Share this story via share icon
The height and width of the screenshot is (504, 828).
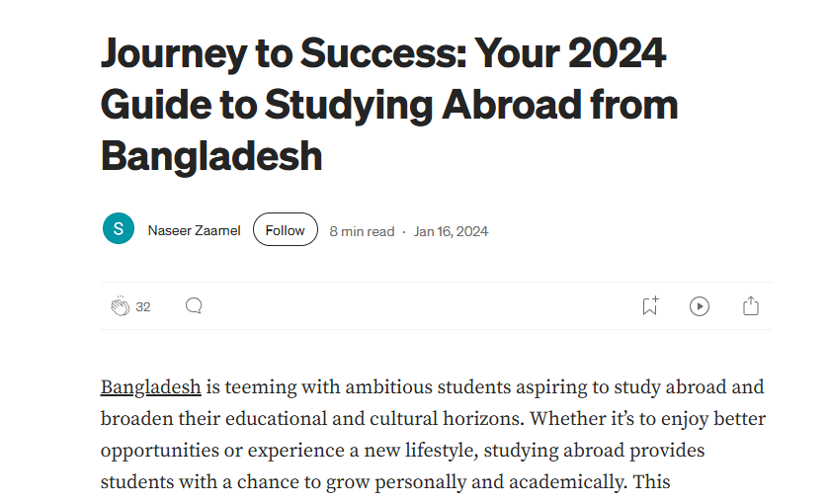pos(751,306)
